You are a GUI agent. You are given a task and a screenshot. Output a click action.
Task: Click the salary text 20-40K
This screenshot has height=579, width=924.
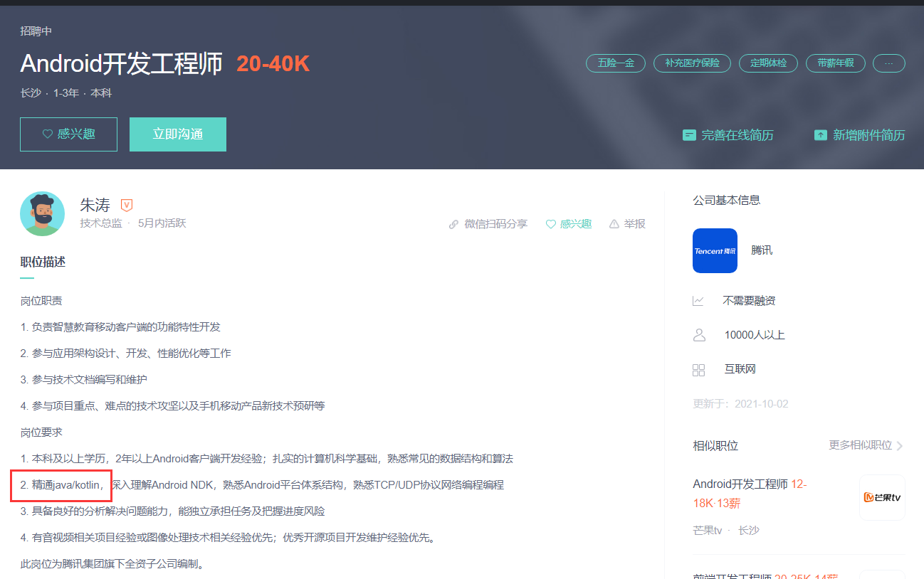(273, 64)
